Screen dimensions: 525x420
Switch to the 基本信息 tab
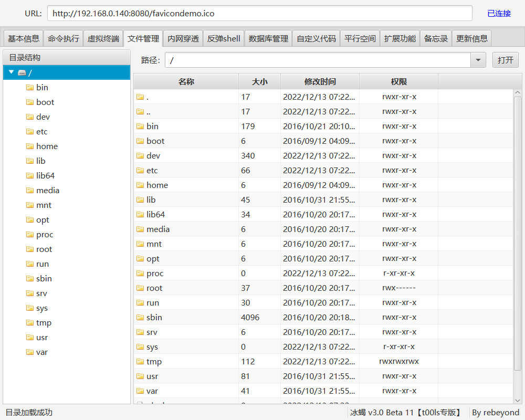[24, 38]
